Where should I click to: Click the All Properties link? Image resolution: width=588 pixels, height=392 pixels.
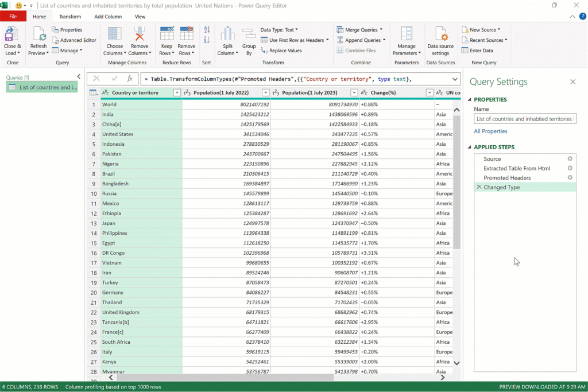(490, 131)
